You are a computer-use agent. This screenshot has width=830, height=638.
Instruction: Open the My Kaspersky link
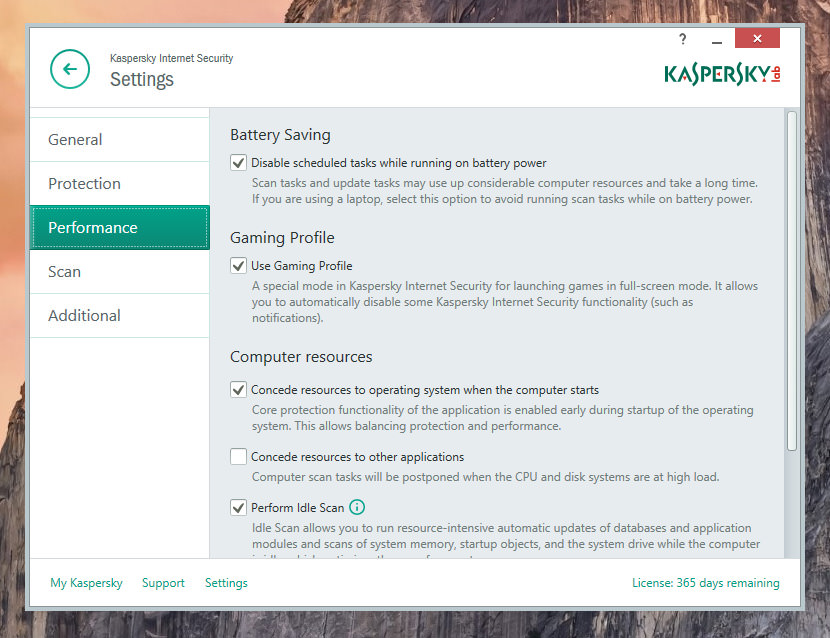(86, 583)
